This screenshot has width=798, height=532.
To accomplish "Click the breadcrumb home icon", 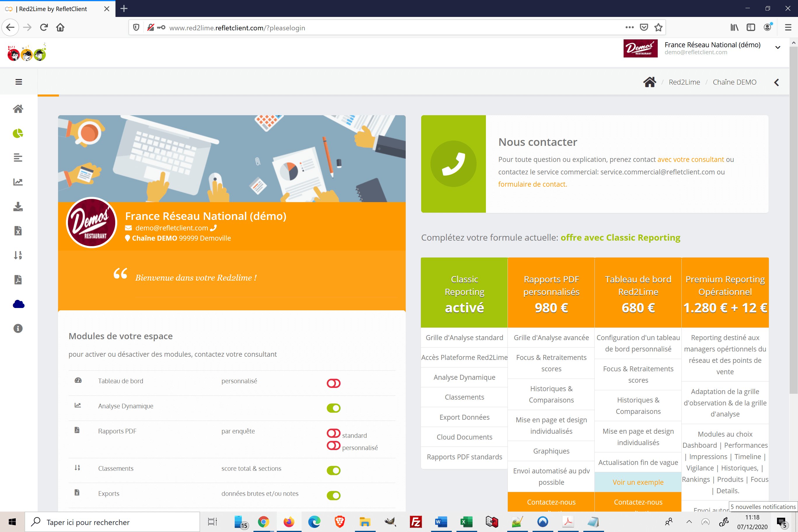I will point(649,82).
